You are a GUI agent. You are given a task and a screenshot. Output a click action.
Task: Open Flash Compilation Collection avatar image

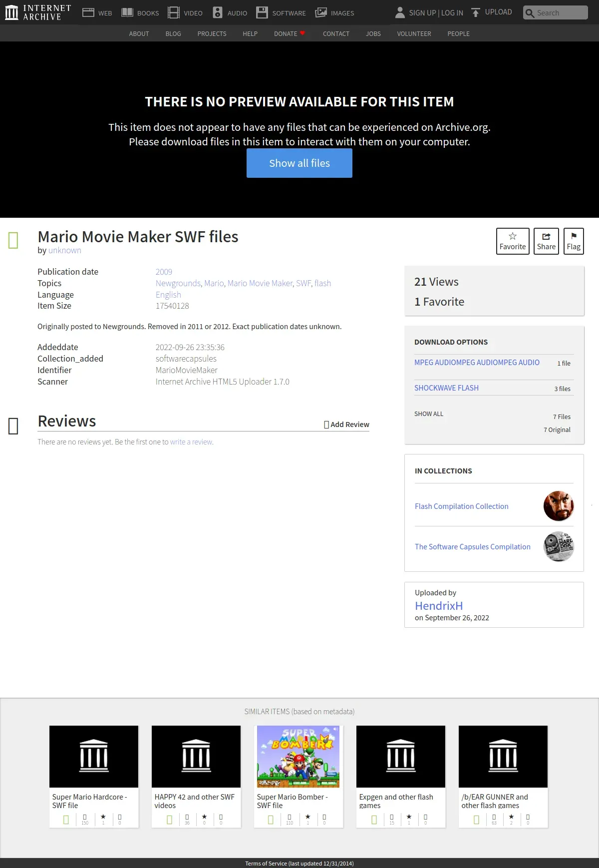coord(559,506)
